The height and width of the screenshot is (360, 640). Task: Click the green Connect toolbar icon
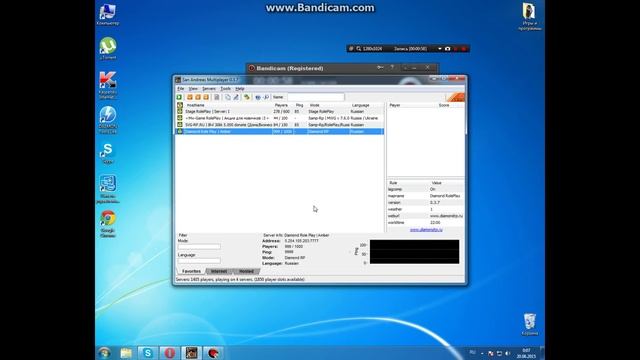[179, 97]
